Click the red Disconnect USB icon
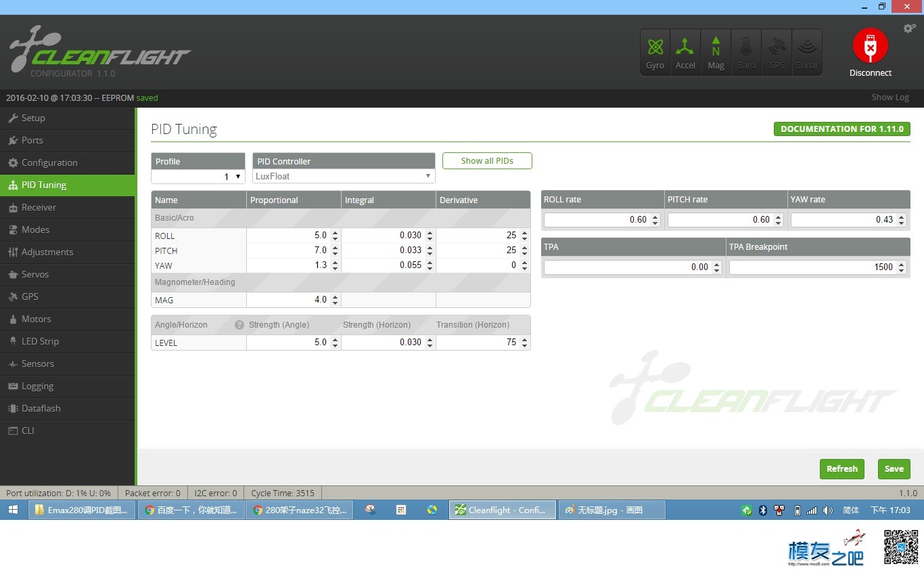Viewport: 924px width, 570px height. click(870, 46)
